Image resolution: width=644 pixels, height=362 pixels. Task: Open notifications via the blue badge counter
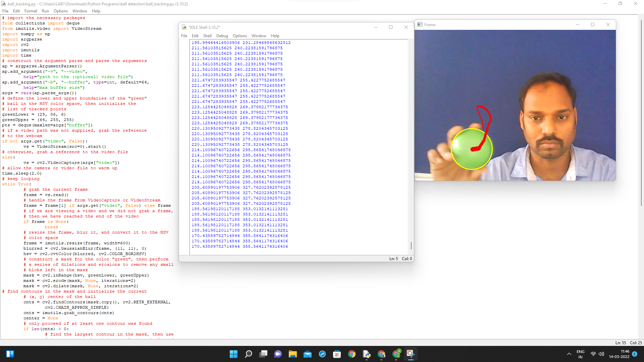(634, 354)
